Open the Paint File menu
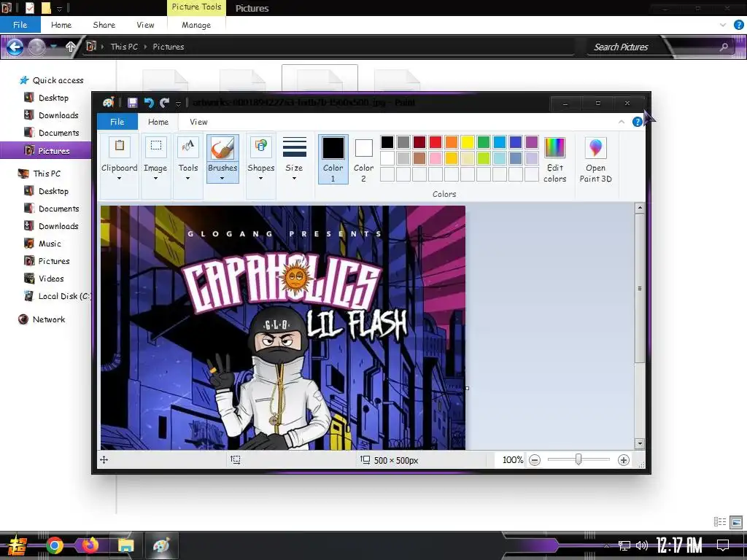747x560 pixels. click(117, 122)
